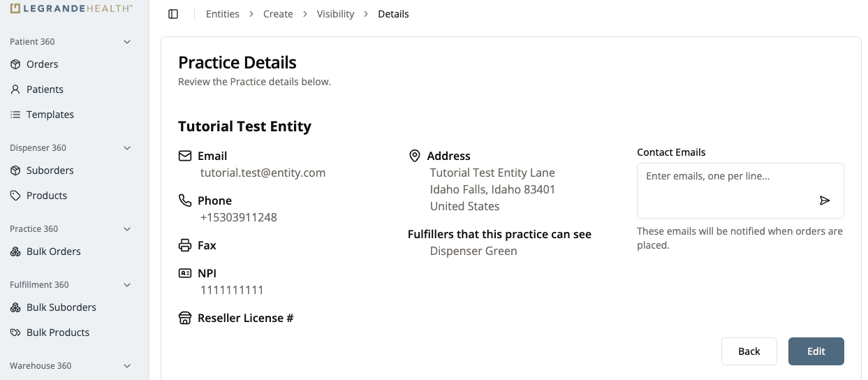This screenshot has height=380, width=868.
Task: Toggle the sidebar panel icon
Action: point(173,14)
